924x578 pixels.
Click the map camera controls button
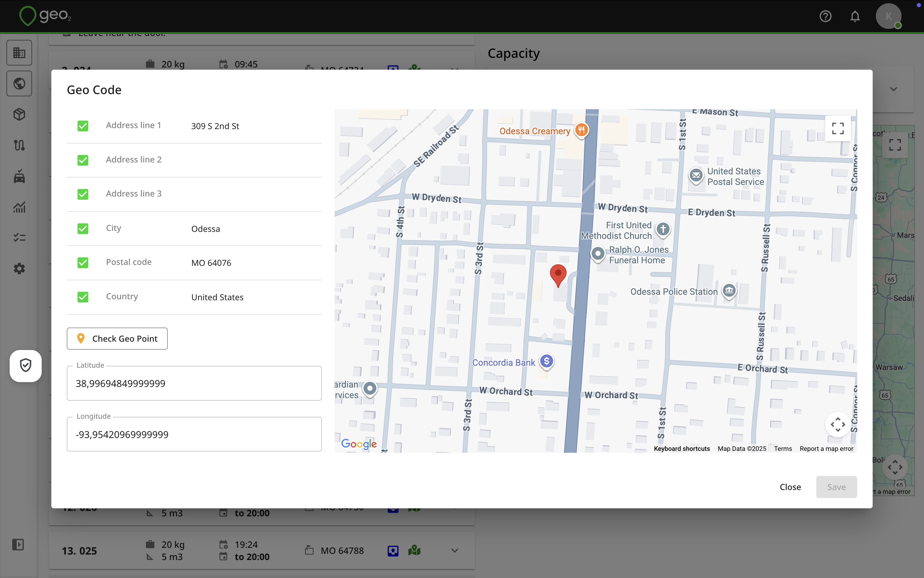(x=838, y=424)
